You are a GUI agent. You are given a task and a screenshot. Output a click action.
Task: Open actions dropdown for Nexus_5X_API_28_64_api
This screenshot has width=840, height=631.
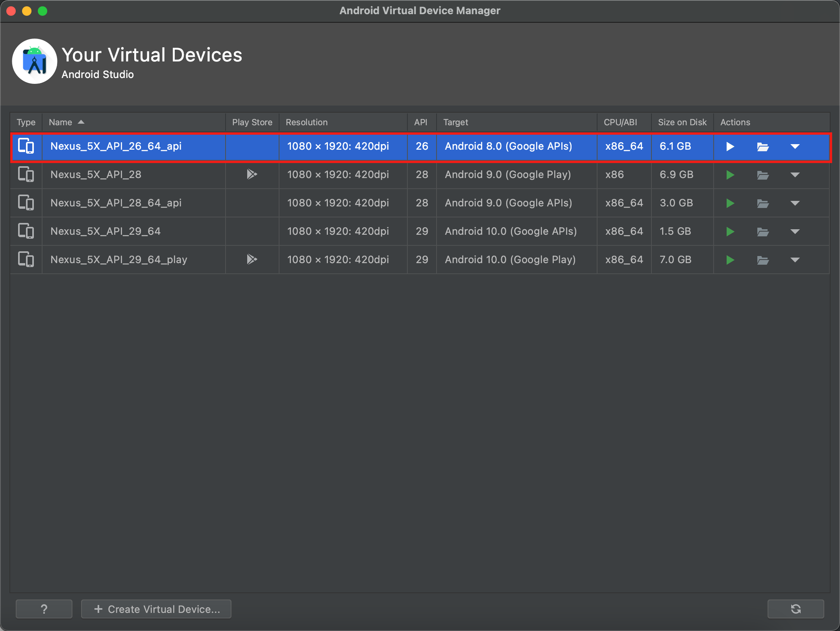pos(795,203)
